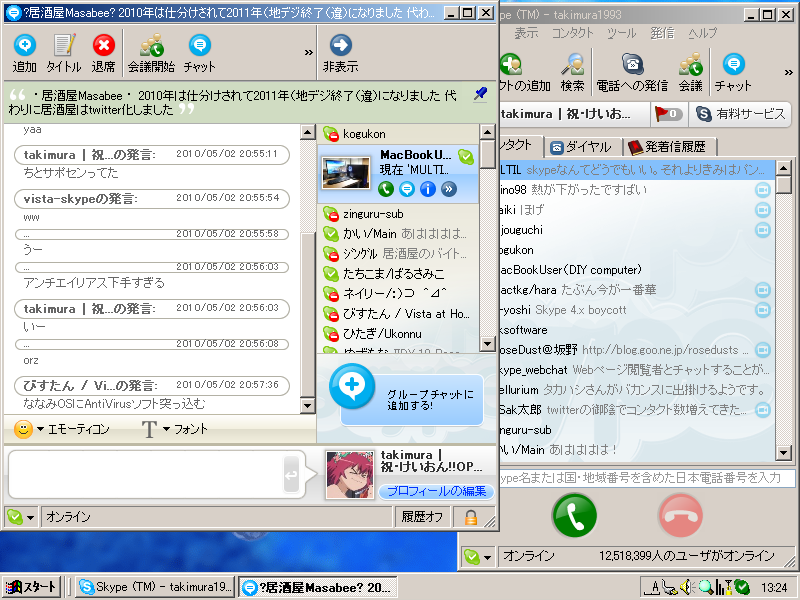Open the エモーティコン emoticon dropdown
The height and width of the screenshot is (600, 800).
[x=61, y=429]
